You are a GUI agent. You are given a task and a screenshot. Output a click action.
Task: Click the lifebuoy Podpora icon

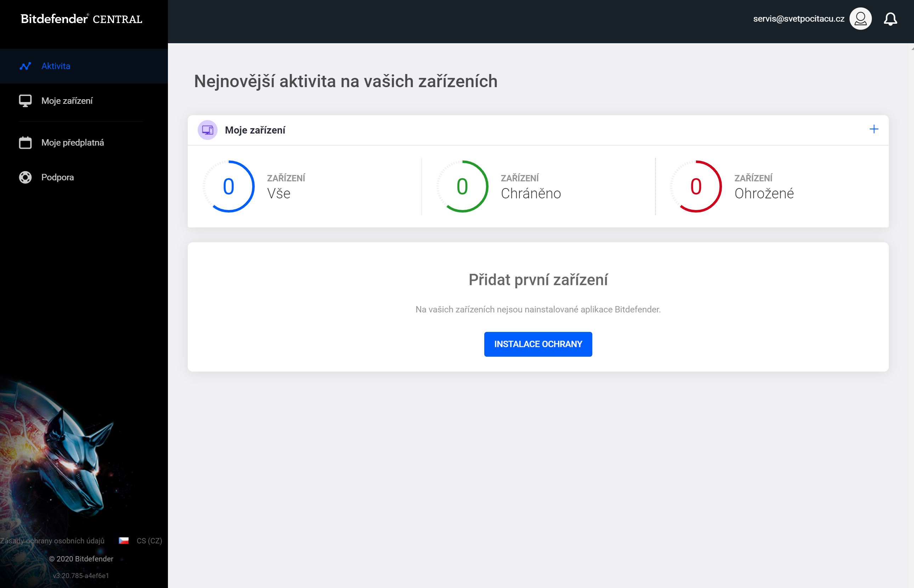pos(25,177)
